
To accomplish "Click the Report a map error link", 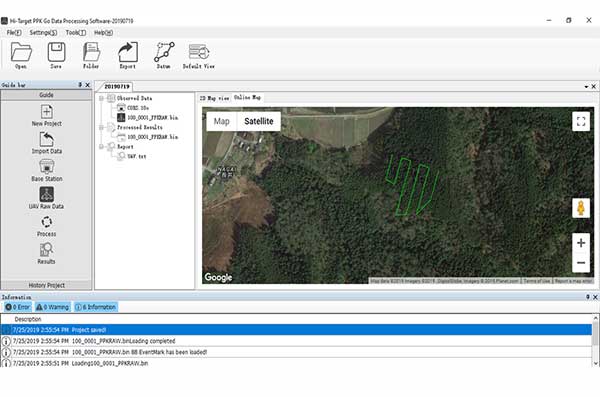I will click(x=573, y=281).
